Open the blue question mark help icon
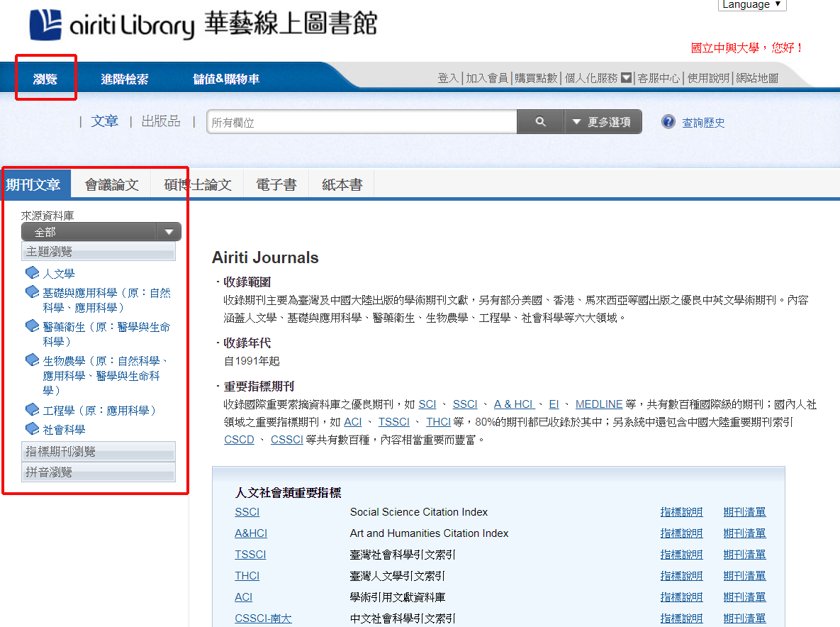Viewport: 840px width, 627px height. click(x=668, y=122)
